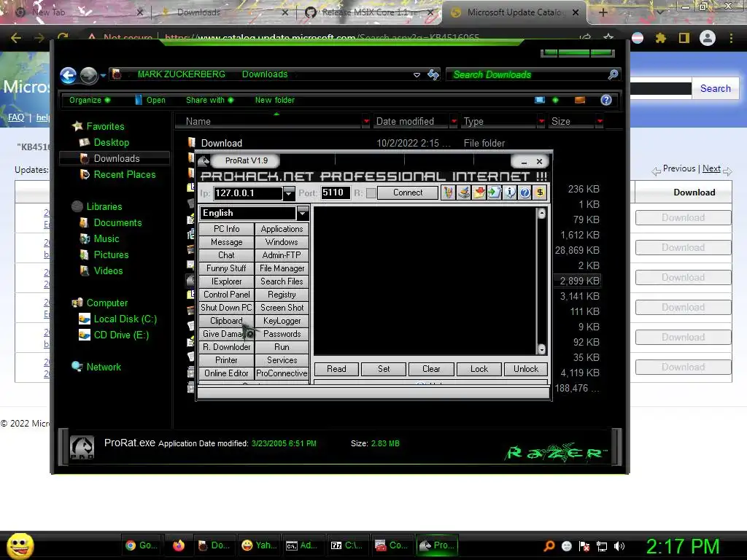Click the Unlock button in ProRat

point(525,369)
